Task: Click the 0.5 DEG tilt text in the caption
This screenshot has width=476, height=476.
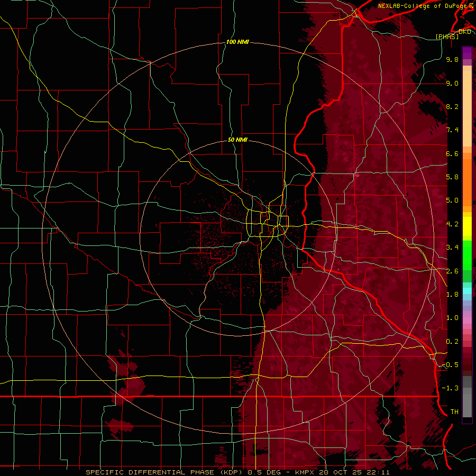Action: click(265, 472)
